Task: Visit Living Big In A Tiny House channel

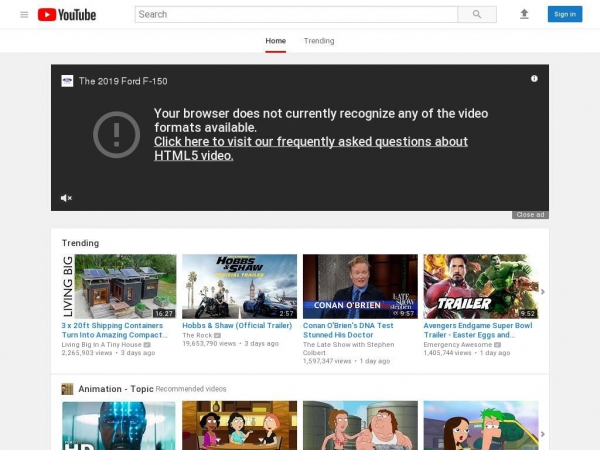Action: click(101, 345)
